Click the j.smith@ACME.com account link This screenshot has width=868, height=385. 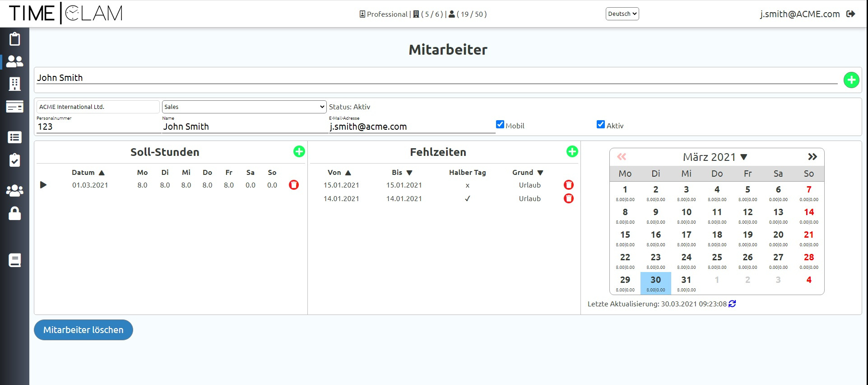pos(800,14)
